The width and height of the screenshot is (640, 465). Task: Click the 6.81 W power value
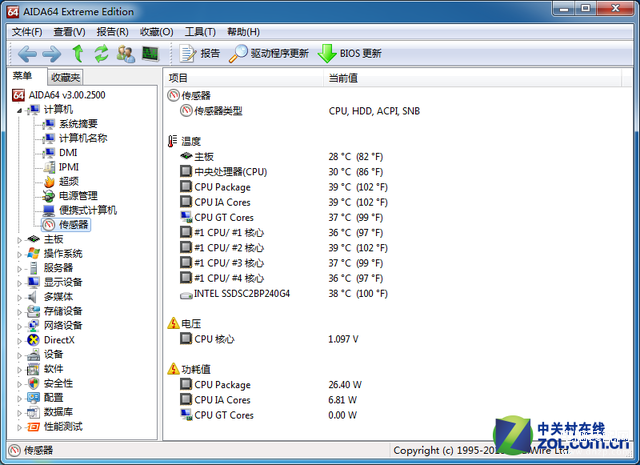342,400
